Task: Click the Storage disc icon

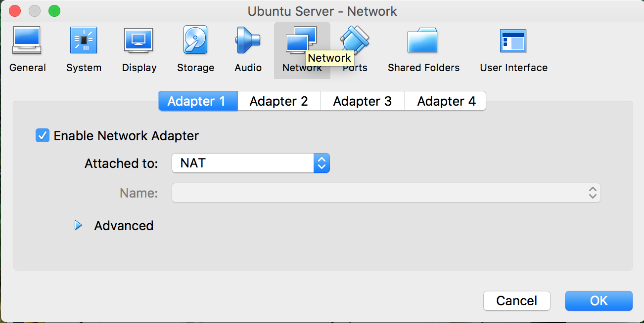Action: click(x=195, y=47)
